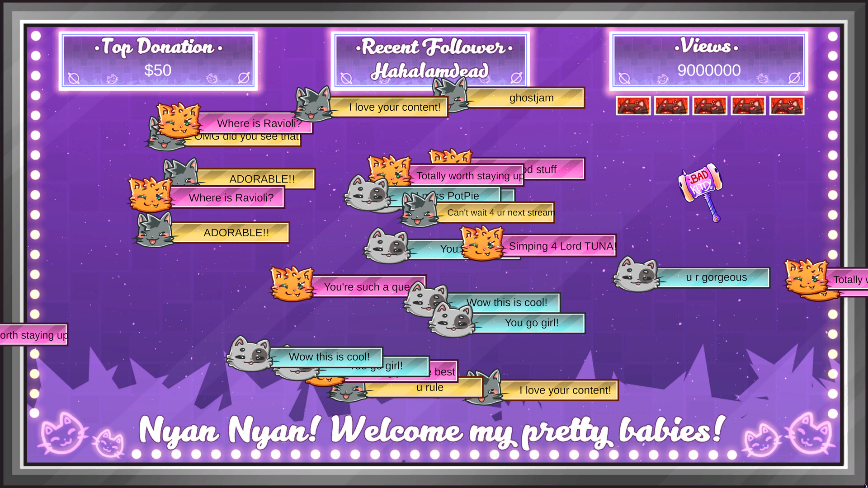Viewport: 868px width, 488px height.
Task: Open the Top Donation $50 panel
Action: click(x=158, y=61)
